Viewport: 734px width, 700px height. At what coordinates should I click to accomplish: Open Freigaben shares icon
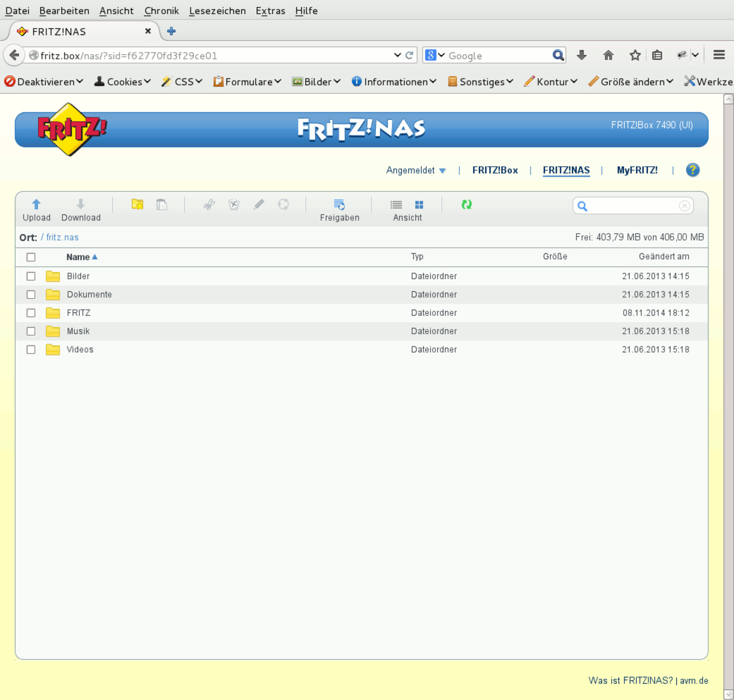pos(339,205)
